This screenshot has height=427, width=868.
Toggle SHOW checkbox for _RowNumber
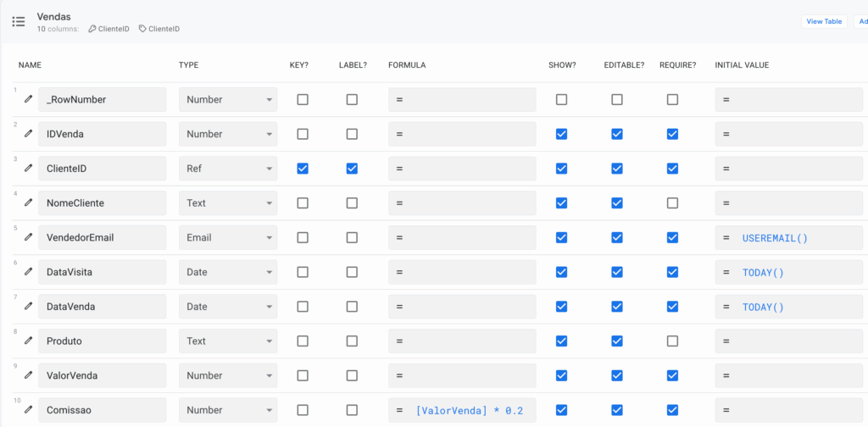(561, 100)
